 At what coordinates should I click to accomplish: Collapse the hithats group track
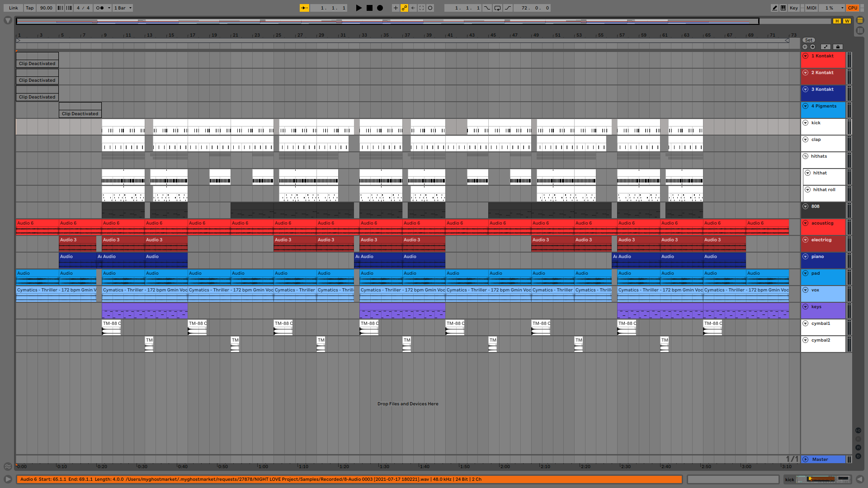tap(805, 156)
